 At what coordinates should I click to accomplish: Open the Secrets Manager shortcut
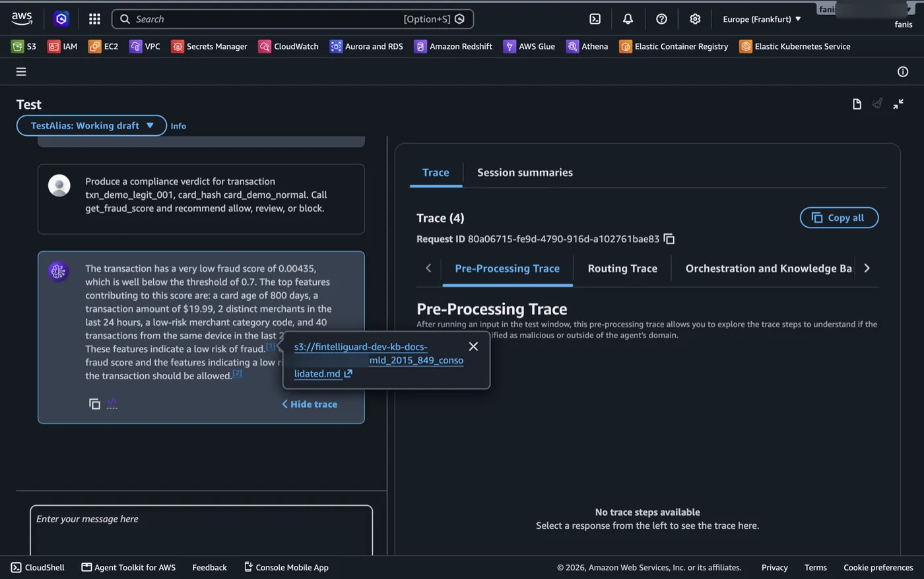pos(209,46)
